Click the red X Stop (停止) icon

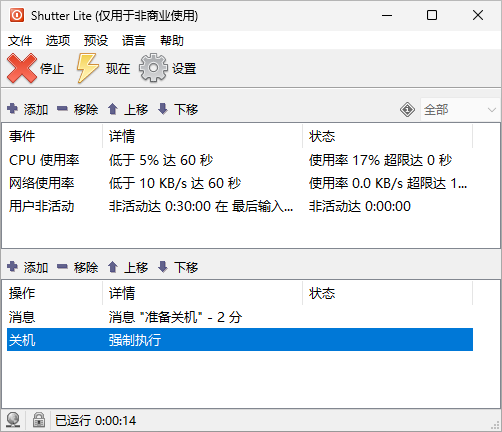22,68
